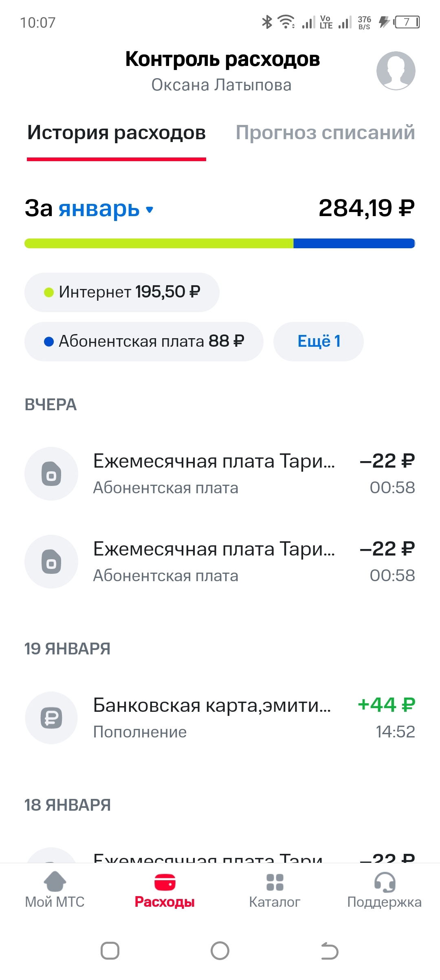This screenshot has height=980, width=440.
Task: Click the green segment of spending bar
Action: [x=159, y=243]
